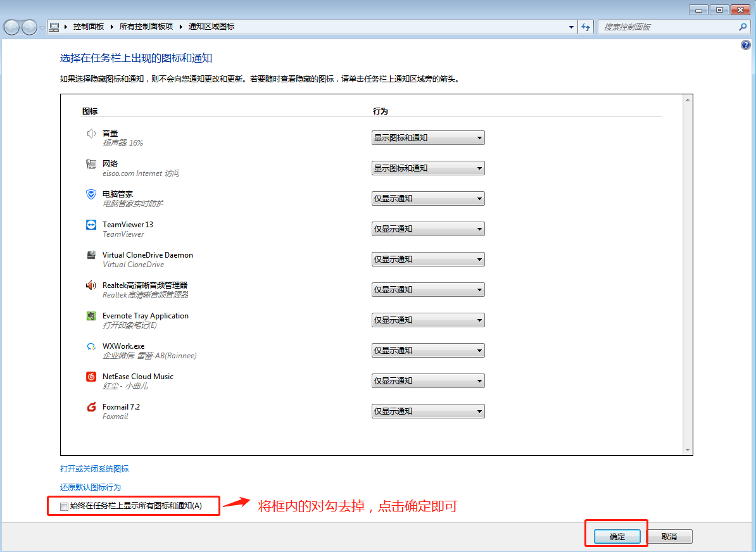The height and width of the screenshot is (552, 756).
Task: Open behavior dropdown for Realtek高清晰音频管理器
Action: pos(428,290)
